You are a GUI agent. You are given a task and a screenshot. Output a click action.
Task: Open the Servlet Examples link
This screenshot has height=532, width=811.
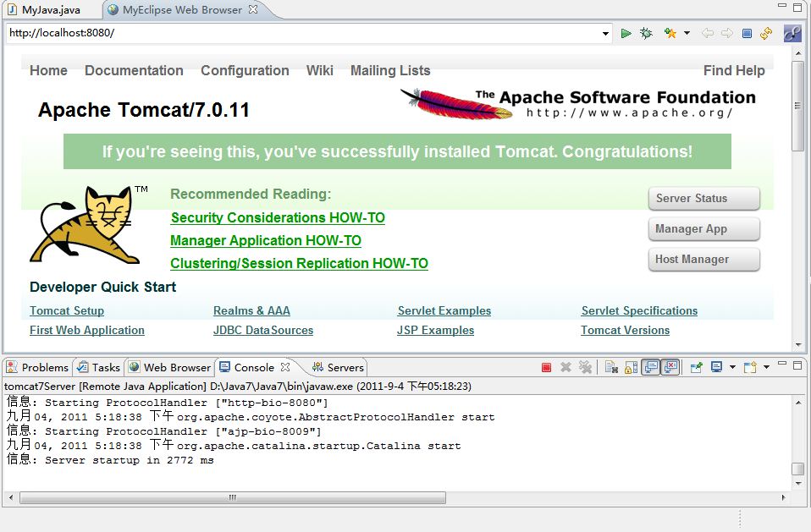(444, 311)
